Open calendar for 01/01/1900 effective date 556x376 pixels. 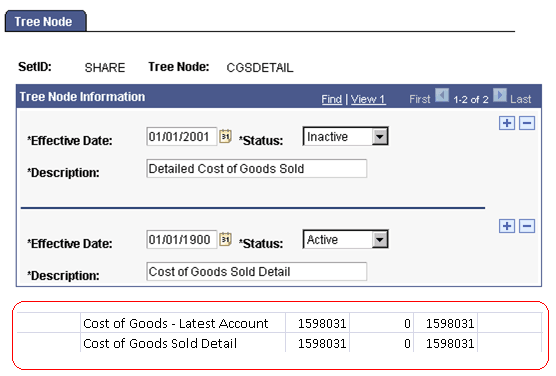(x=225, y=239)
